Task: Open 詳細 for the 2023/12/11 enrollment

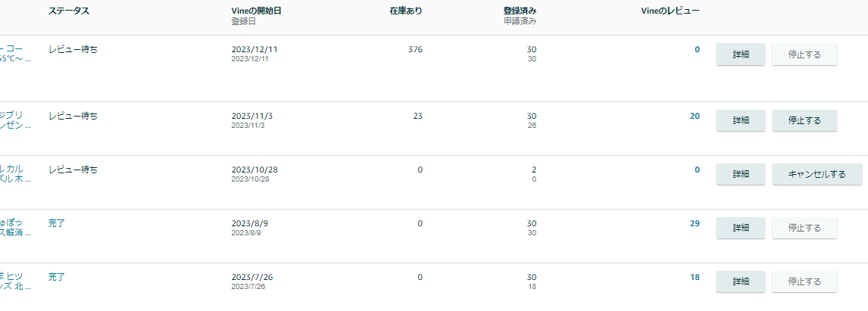Action: coord(740,54)
